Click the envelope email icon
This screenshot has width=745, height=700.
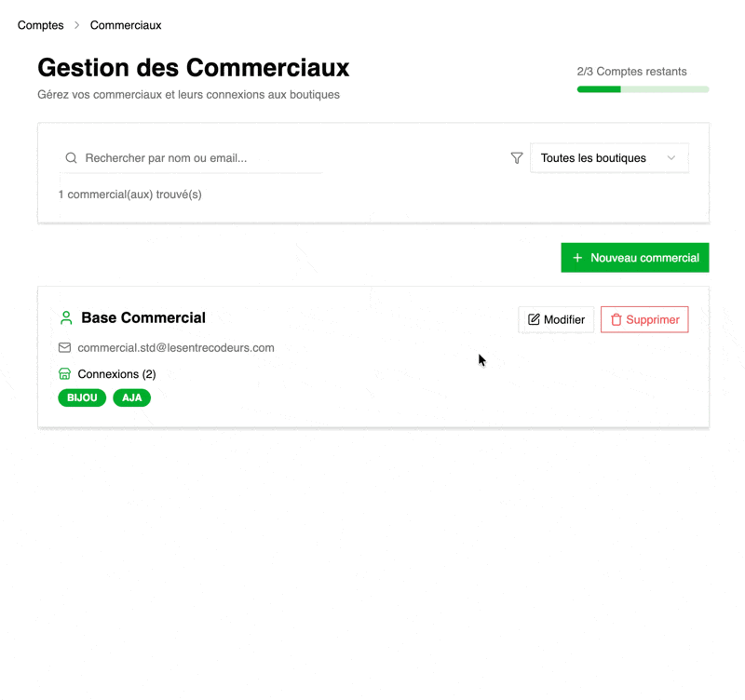coord(65,348)
